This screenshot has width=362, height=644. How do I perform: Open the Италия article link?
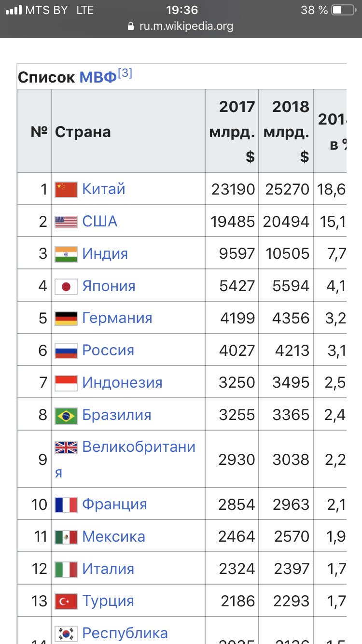[108, 569]
